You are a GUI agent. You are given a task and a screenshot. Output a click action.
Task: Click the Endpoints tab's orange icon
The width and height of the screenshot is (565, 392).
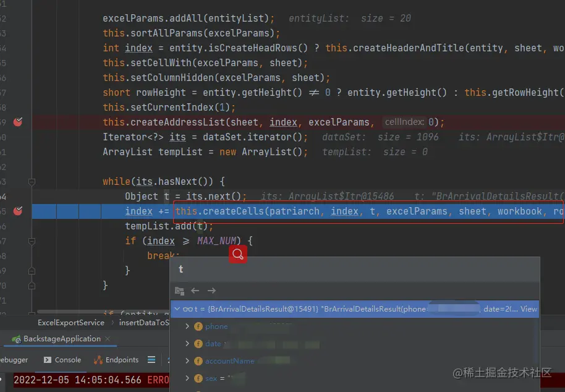tap(98, 360)
